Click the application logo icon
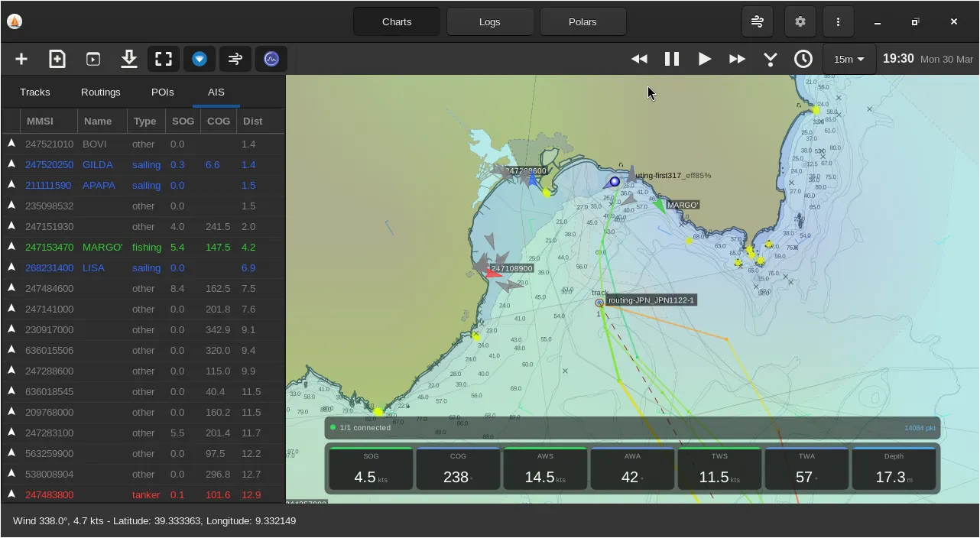The height and width of the screenshot is (538, 980). (15, 21)
